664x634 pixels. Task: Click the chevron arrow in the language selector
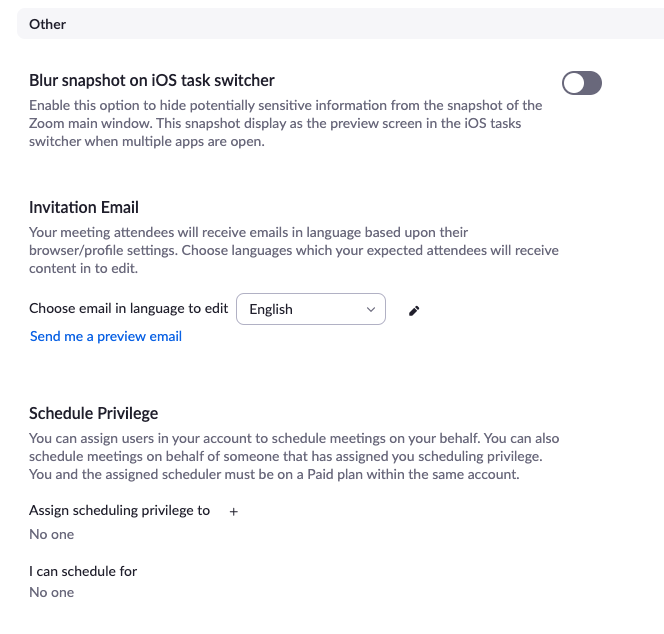click(371, 309)
